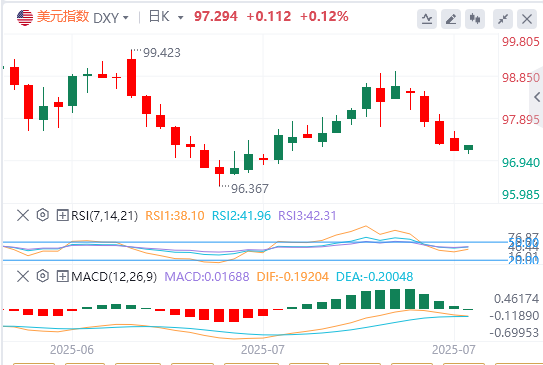Switch to candlestick chart type icon

pyautogui.click(x=475, y=19)
